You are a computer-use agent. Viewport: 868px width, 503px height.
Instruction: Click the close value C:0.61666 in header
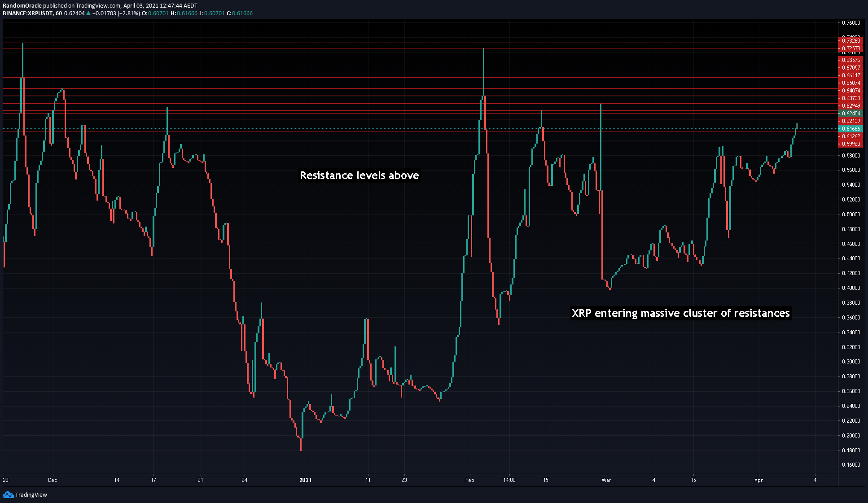[240, 13]
